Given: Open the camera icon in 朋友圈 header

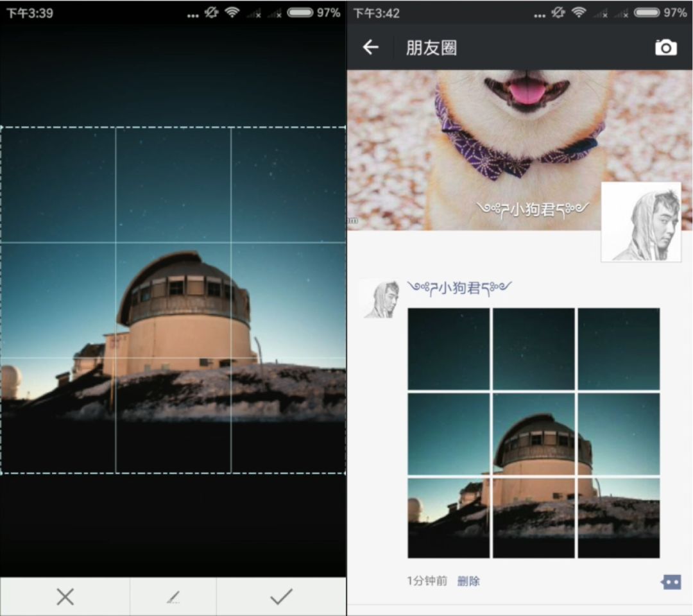Looking at the screenshot, I should point(665,47).
